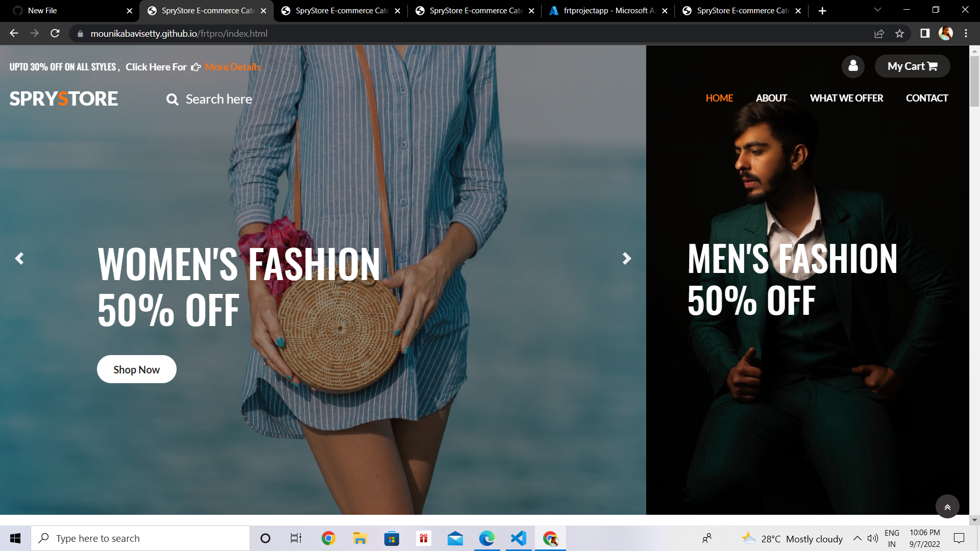
Task: Open the CONTACT menu item
Action: click(x=927, y=98)
